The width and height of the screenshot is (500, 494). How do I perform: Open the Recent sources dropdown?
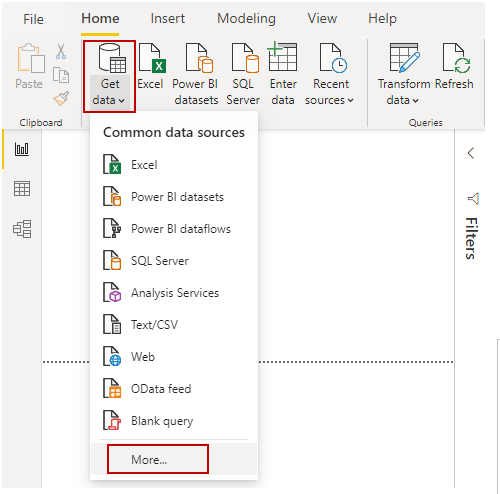(x=330, y=74)
